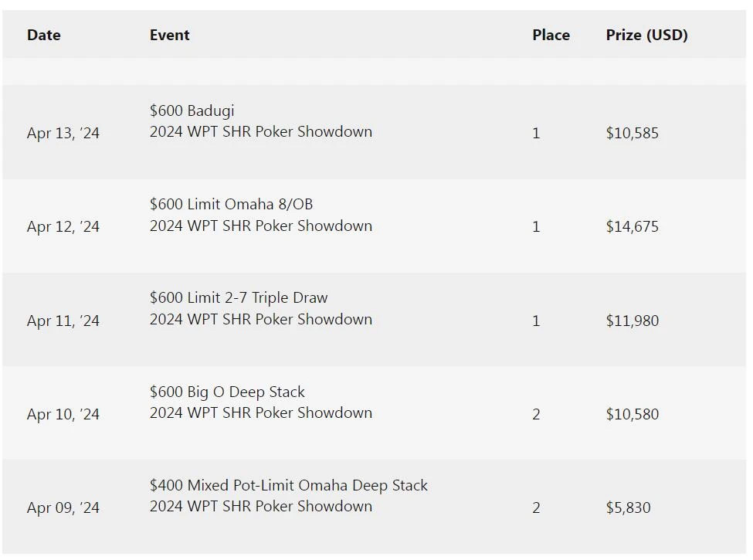
Task: Click the $5,830 prize amount
Action: click(628, 508)
